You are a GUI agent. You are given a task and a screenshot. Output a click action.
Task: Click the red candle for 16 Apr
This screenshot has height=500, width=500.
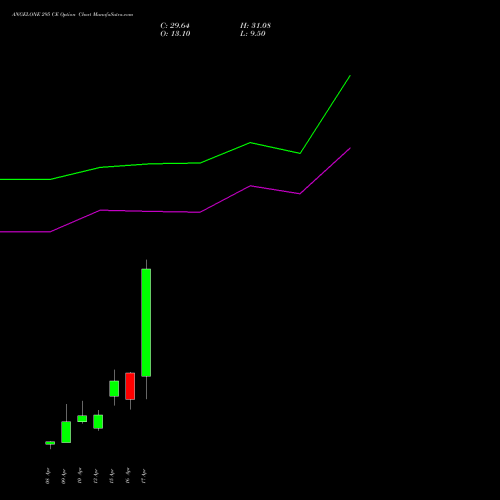[x=130, y=386]
